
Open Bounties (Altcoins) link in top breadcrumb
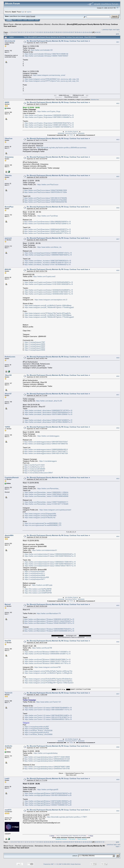tap(59, 24)
